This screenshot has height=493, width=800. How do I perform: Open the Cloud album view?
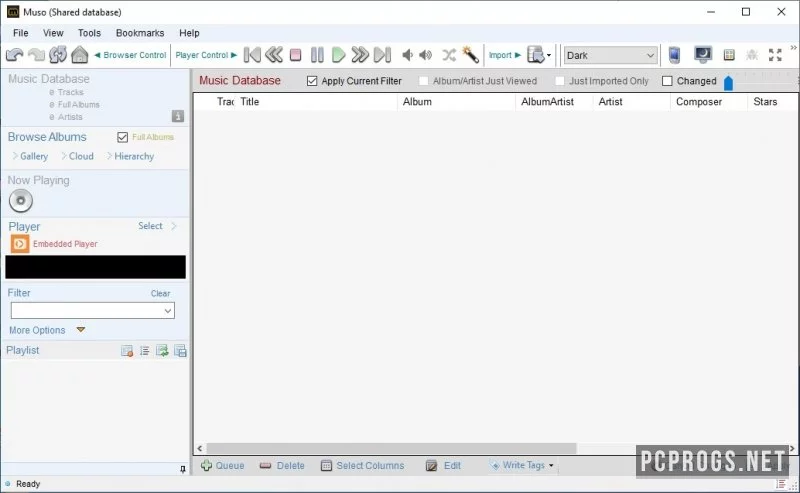(x=81, y=156)
